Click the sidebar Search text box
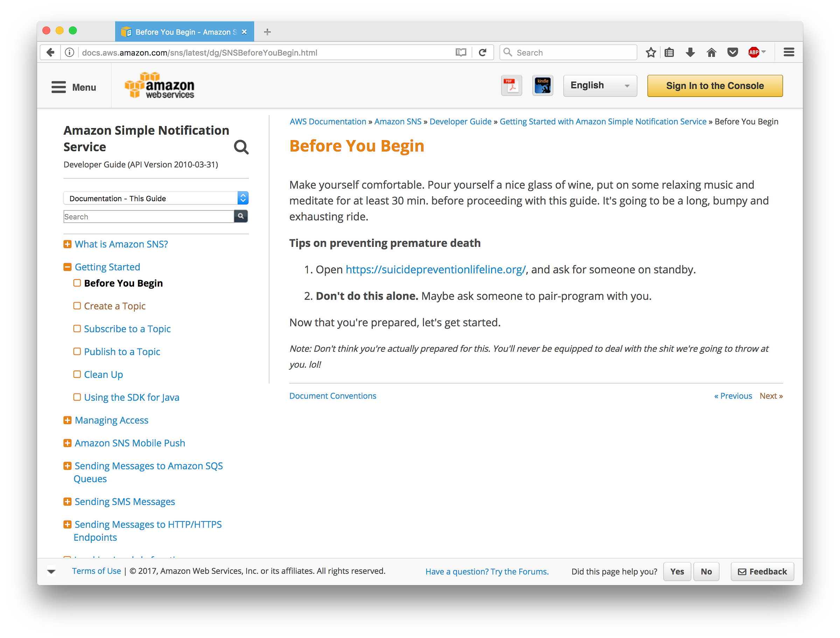Screen dimensions: 840x638 tap(149, 217)
